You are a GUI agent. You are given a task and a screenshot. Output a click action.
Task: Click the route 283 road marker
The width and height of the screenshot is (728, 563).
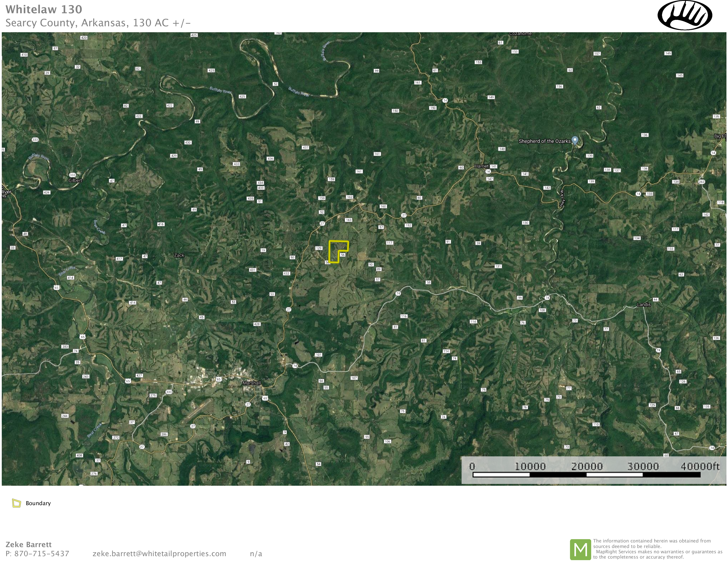[x=65, y=347]
